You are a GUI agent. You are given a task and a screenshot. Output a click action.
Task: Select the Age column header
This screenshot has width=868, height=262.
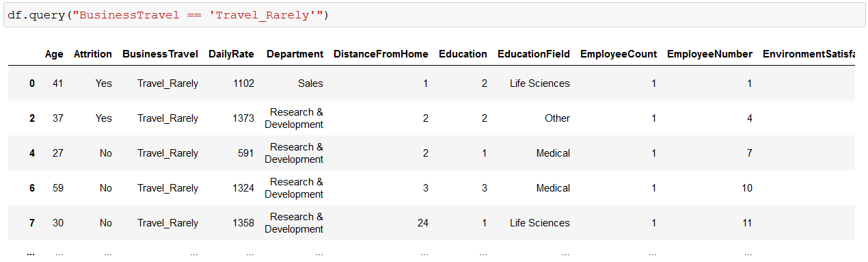click(x=54, y=54)
